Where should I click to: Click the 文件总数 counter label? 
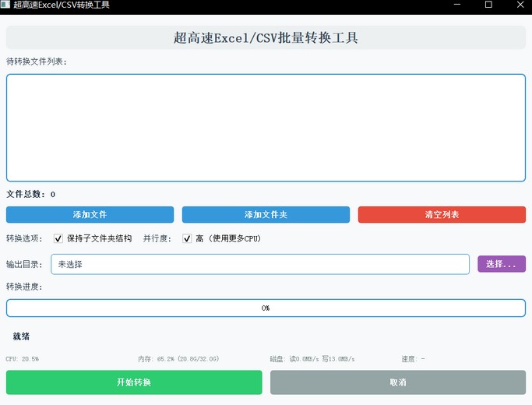[31, 194]
